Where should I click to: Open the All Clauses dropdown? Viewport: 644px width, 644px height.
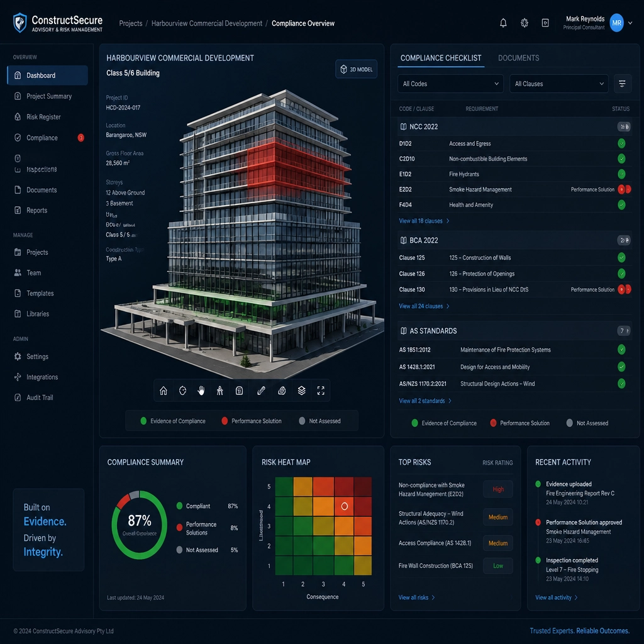(x=558, y=84)
